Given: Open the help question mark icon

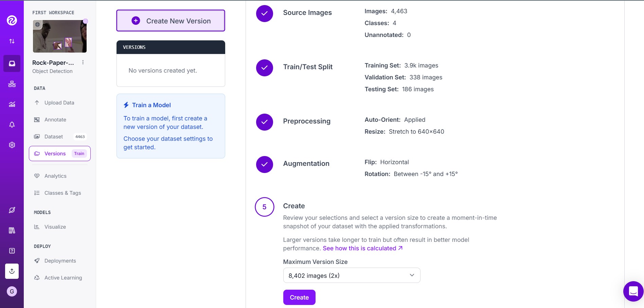Looking at the screenshot, I should click(12, 250).
